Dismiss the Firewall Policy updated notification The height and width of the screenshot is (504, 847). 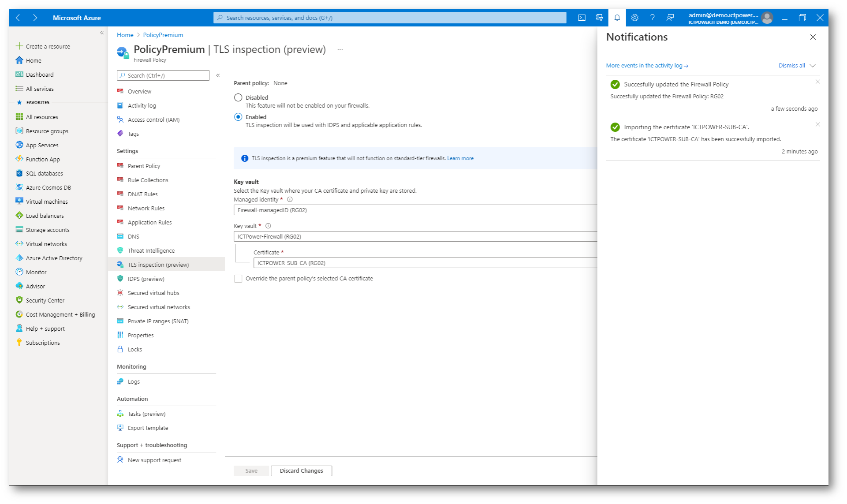coord(818,82)
